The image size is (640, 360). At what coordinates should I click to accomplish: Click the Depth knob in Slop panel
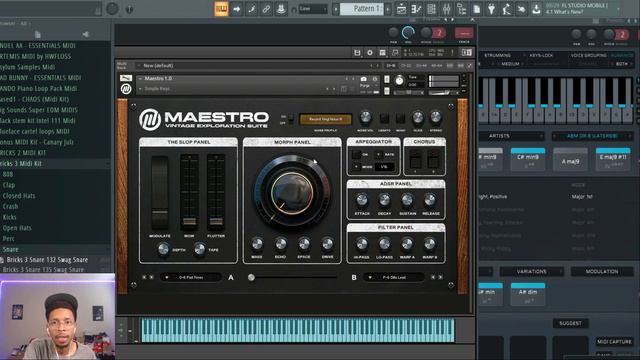[x=163, y=249]
